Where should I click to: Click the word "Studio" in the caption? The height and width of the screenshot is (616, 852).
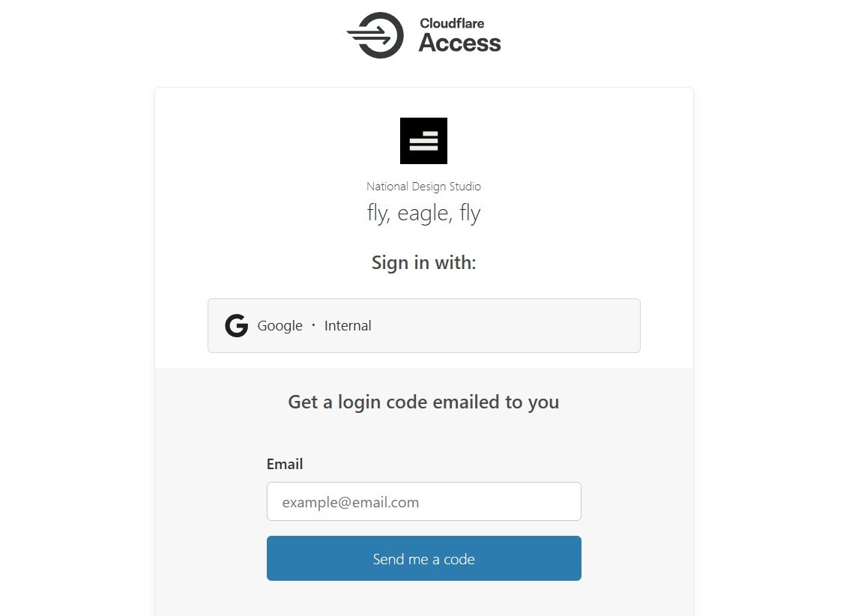tap(463, 186)
